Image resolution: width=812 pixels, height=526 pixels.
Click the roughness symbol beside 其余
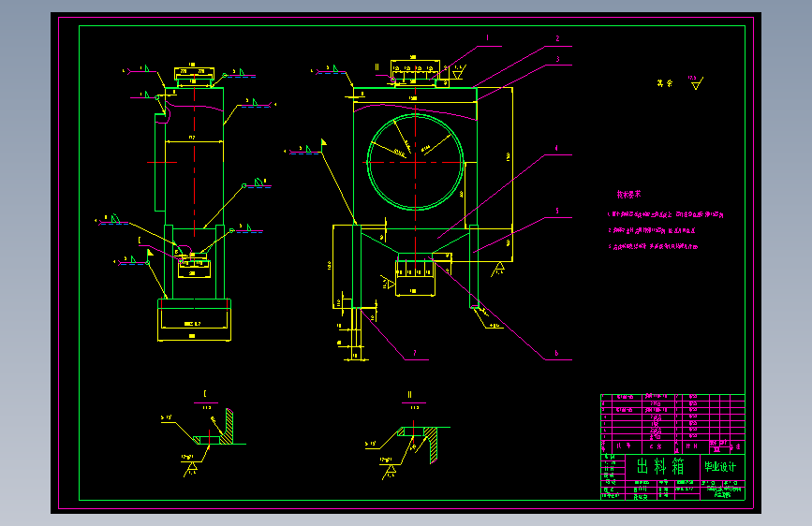point(696,83)
